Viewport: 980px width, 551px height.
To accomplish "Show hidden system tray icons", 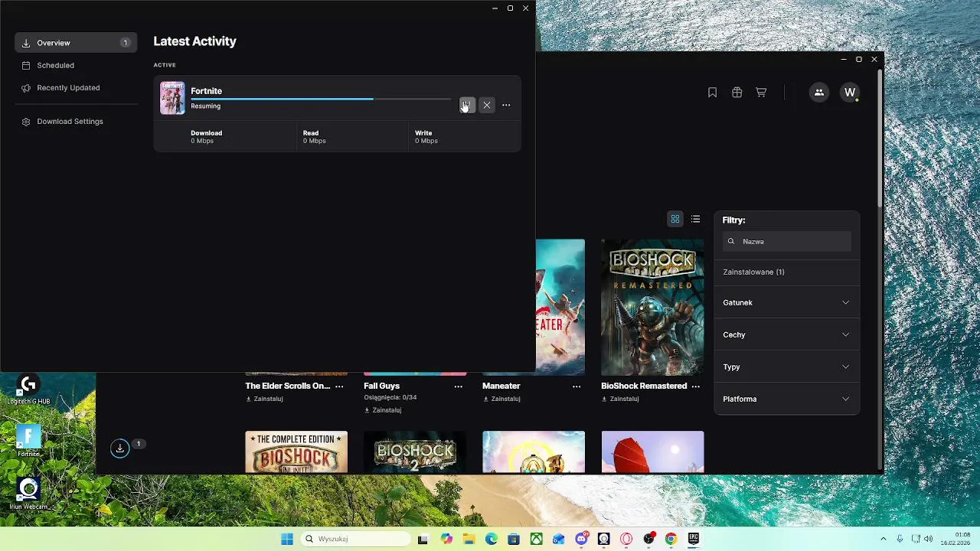I will (x=883, y=539).
